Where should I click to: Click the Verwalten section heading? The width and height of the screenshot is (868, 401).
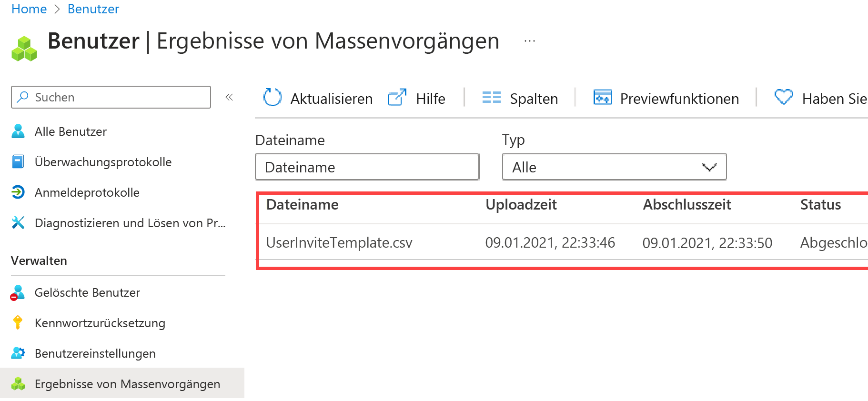tap(39, 261)
